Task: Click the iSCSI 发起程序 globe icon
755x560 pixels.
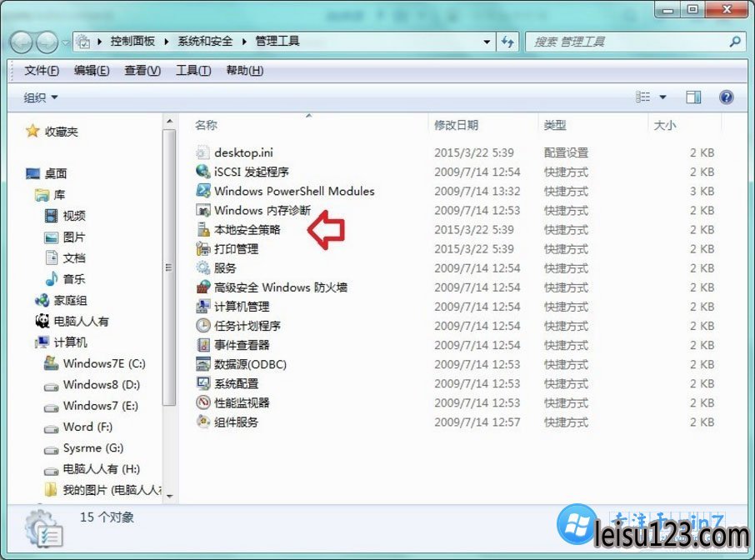Action: tap(202, 172)
